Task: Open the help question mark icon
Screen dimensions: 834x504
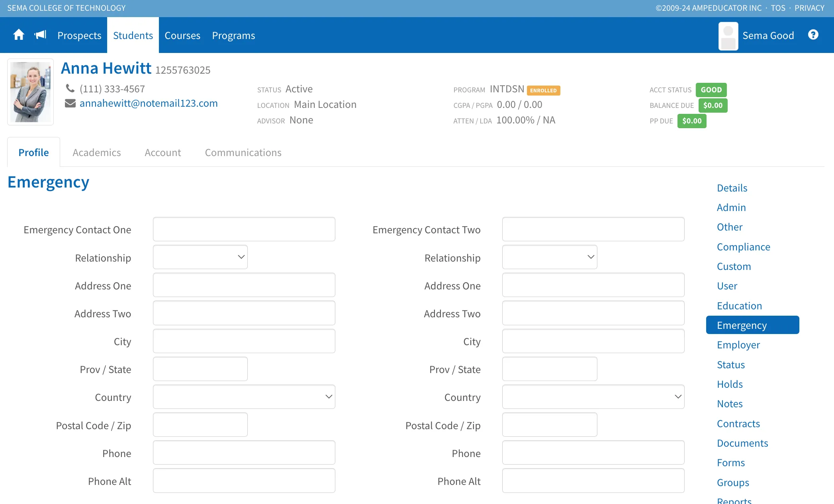Action: (813, 35)
